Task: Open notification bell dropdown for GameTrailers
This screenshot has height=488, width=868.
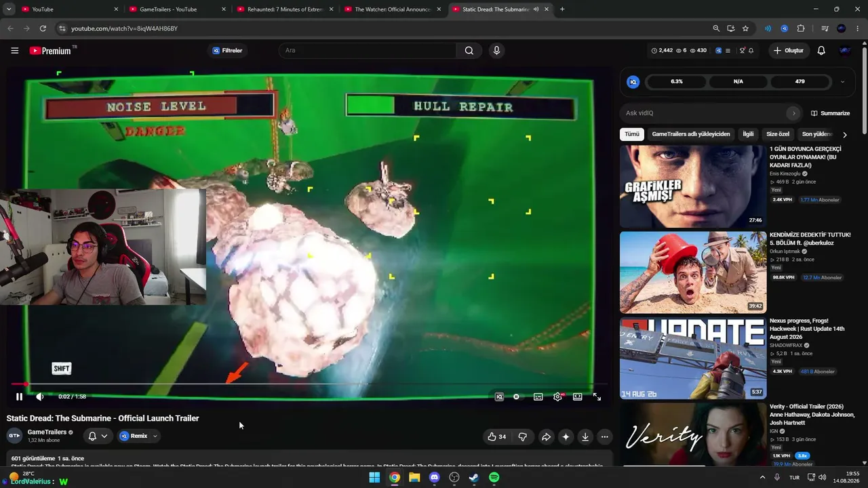Action: [98, 436]
